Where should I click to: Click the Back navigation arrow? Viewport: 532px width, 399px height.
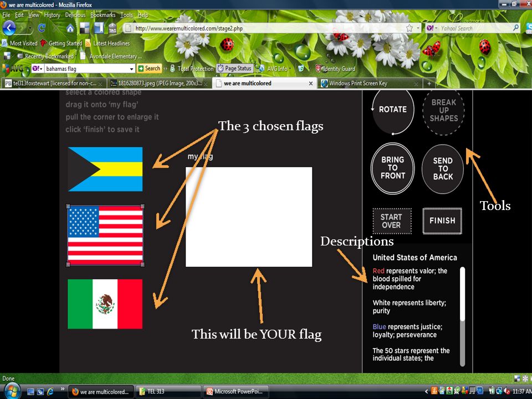9,28
